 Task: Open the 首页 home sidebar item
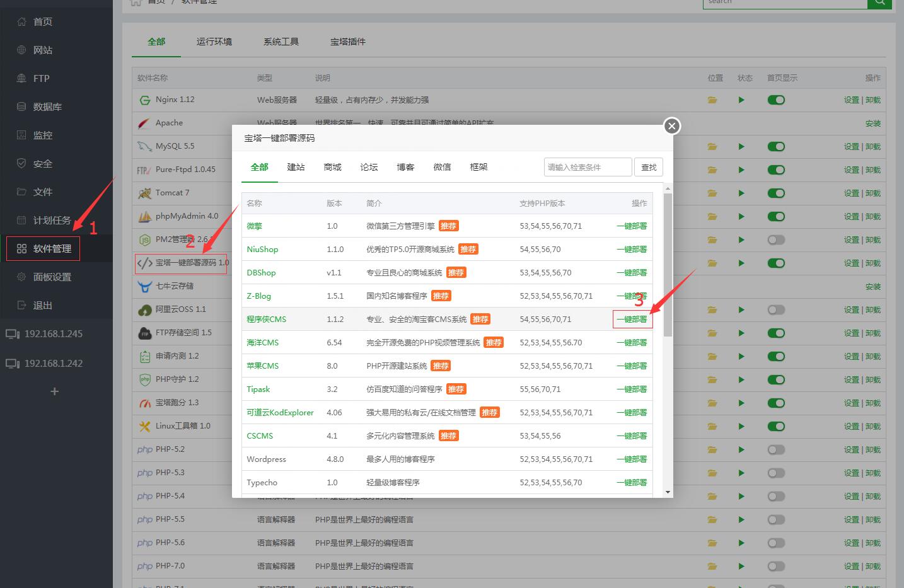(42, 21)
